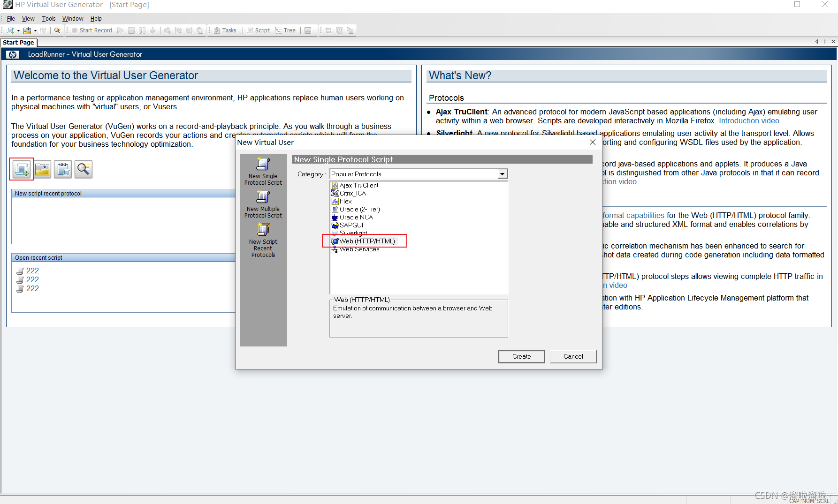Click the large Open Script folder icon
The height and width of the screenshot is (504, 838).
(42, 169)
